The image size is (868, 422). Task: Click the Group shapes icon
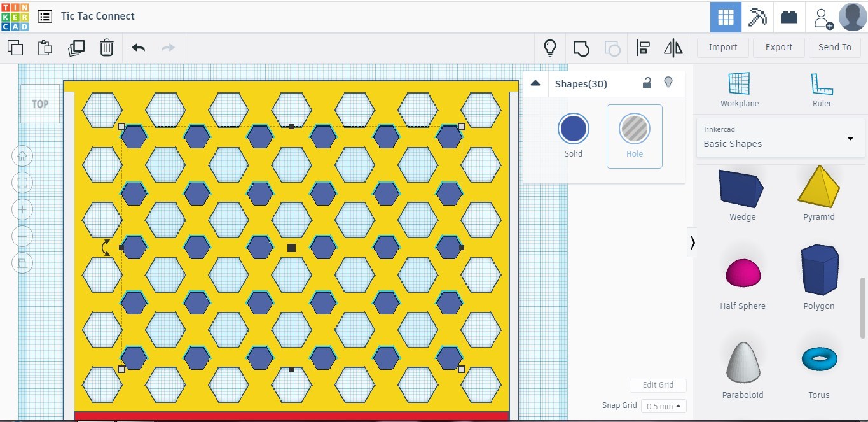coord(581,48)
